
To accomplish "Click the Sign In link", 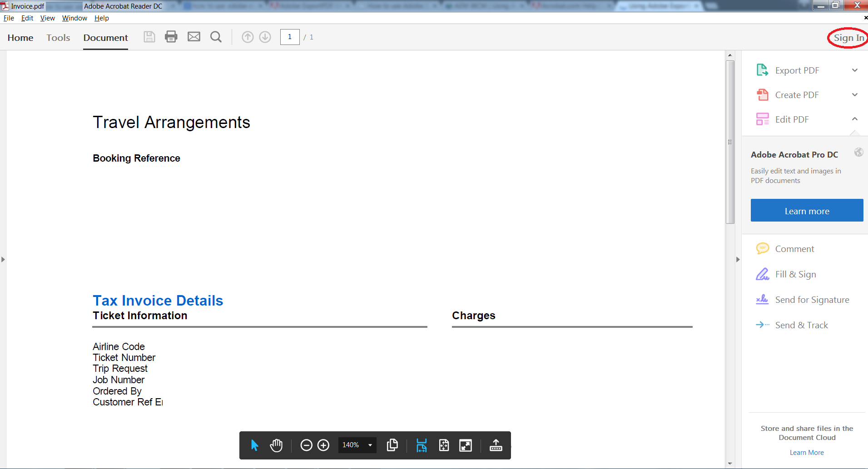I will pos(848,38).
